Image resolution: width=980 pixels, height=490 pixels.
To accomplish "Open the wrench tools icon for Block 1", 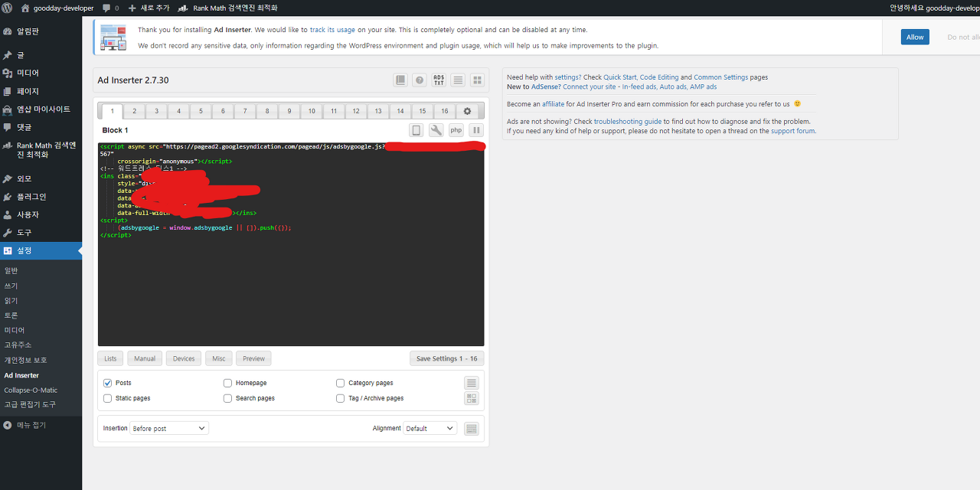I will [436, 130].
